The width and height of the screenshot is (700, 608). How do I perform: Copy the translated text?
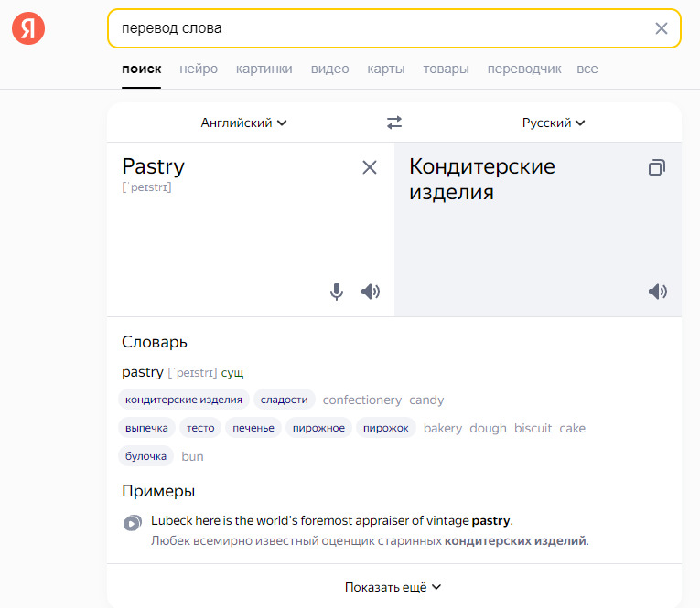click(656, 167)
